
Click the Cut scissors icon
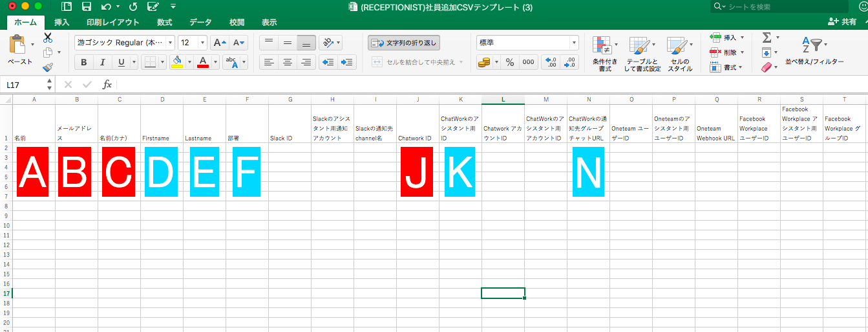48,38
